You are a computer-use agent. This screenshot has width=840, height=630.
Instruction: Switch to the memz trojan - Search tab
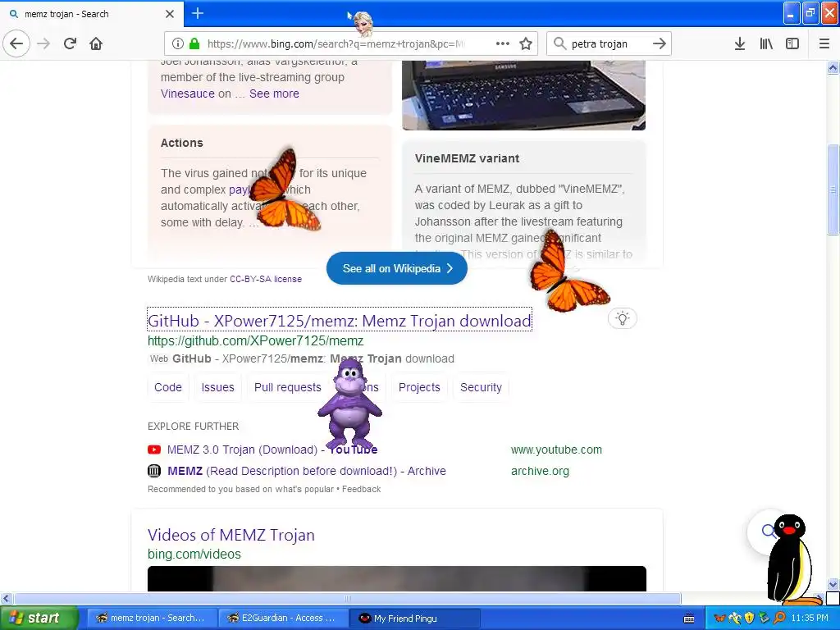[x=92, y=14]
